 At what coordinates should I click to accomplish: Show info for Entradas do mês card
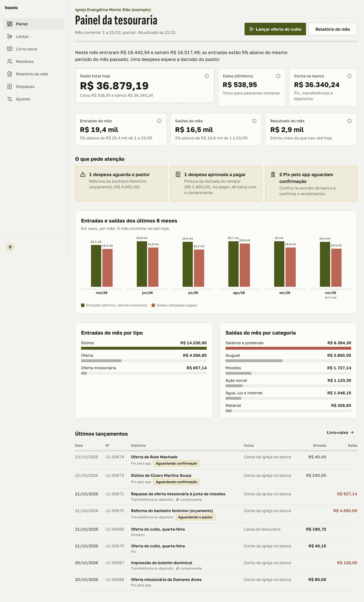[159, 121]
